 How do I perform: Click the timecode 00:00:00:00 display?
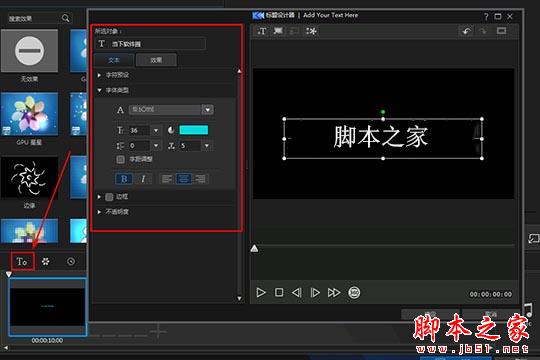[490, 294]
